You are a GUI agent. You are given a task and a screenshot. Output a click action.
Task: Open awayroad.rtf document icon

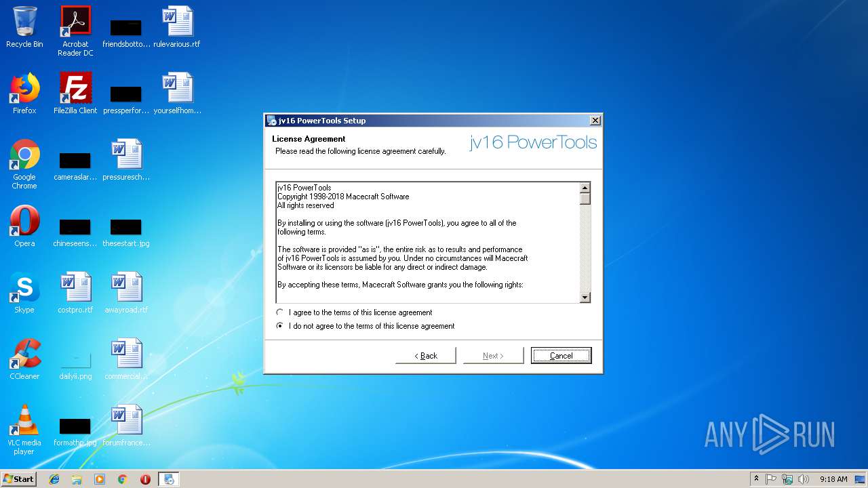pyautogui.click(x=126, y=293)
